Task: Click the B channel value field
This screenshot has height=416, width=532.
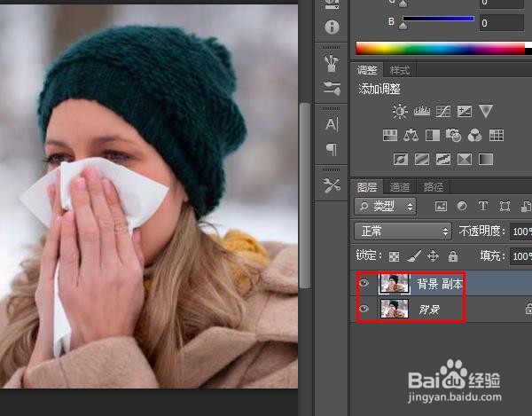Action: [x=502, y=23]
